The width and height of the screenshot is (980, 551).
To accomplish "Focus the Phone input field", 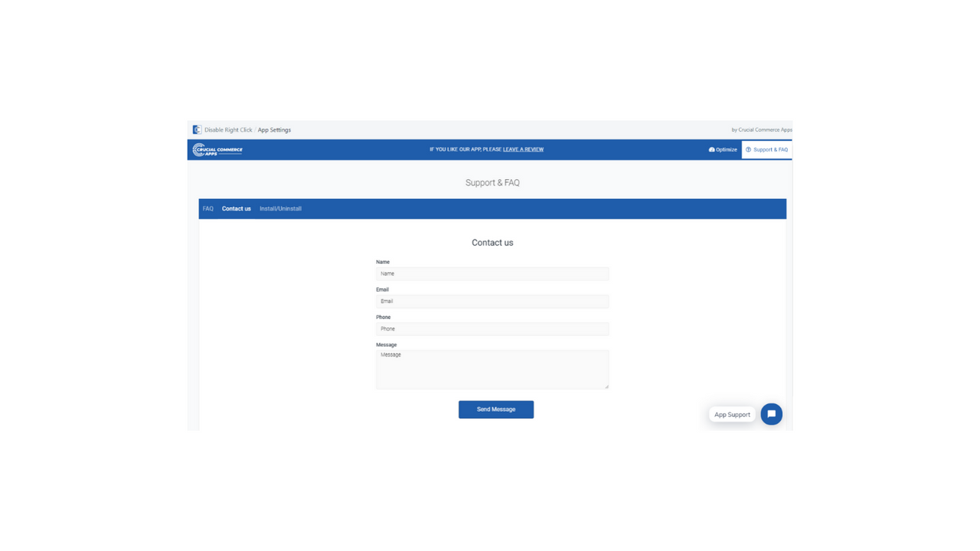I will (492, 328).
